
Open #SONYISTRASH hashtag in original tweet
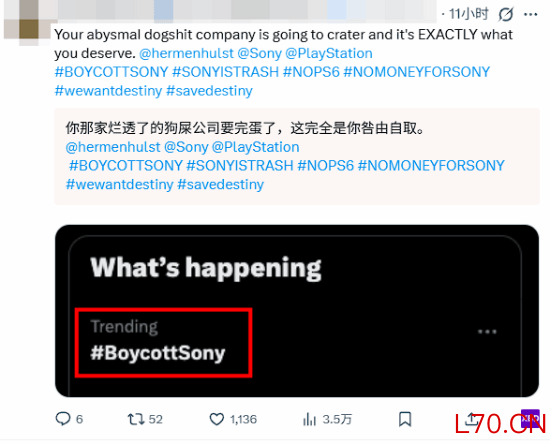pos(226,72)
